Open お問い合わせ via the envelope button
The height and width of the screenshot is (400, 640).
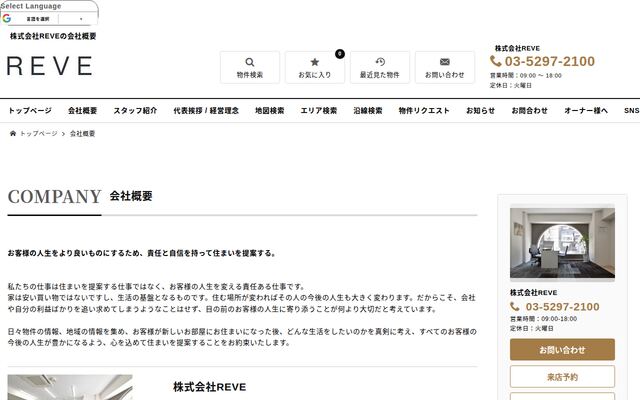click(x=445, y=67)
